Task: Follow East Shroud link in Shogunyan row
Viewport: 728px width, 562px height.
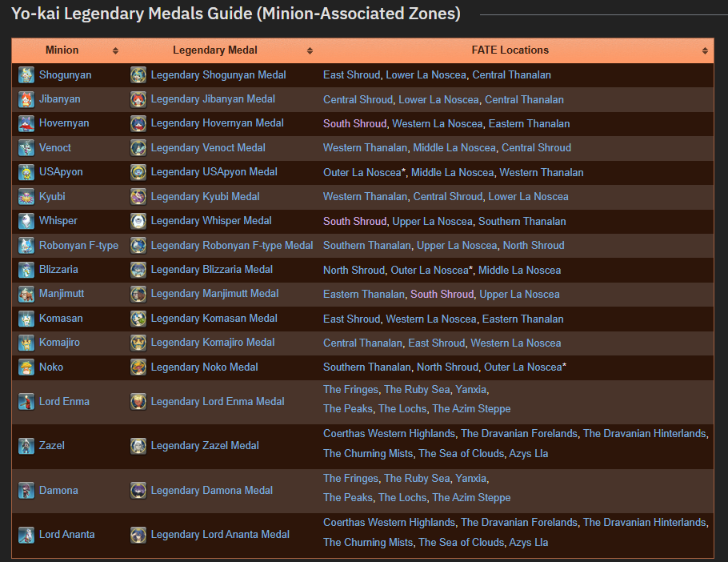Action: coord(351,74)
